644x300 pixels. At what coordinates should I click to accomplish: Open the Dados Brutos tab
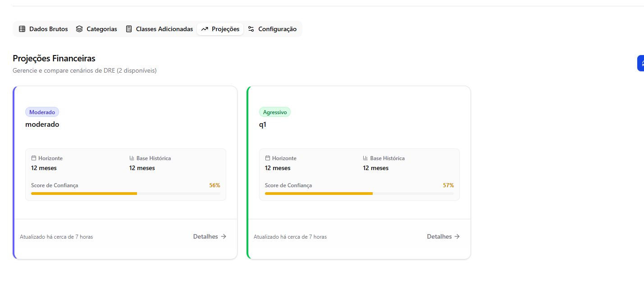click(43, 29)
